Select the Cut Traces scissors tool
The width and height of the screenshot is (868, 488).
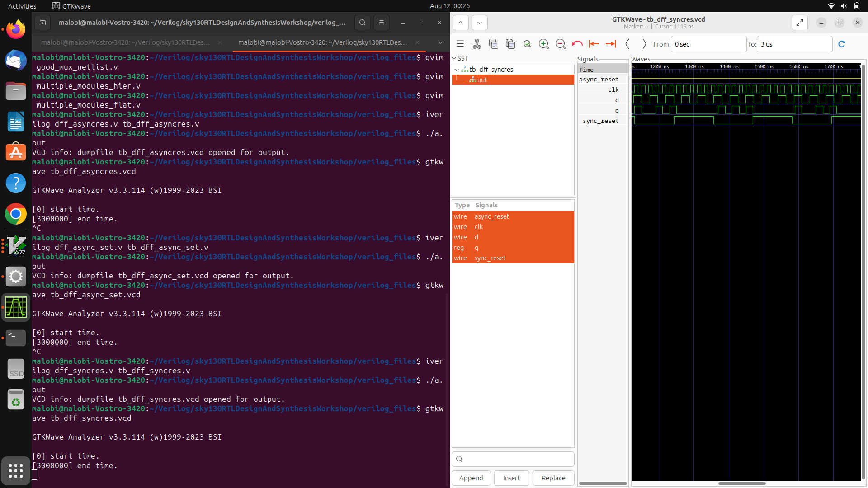(x=477, y=44)
